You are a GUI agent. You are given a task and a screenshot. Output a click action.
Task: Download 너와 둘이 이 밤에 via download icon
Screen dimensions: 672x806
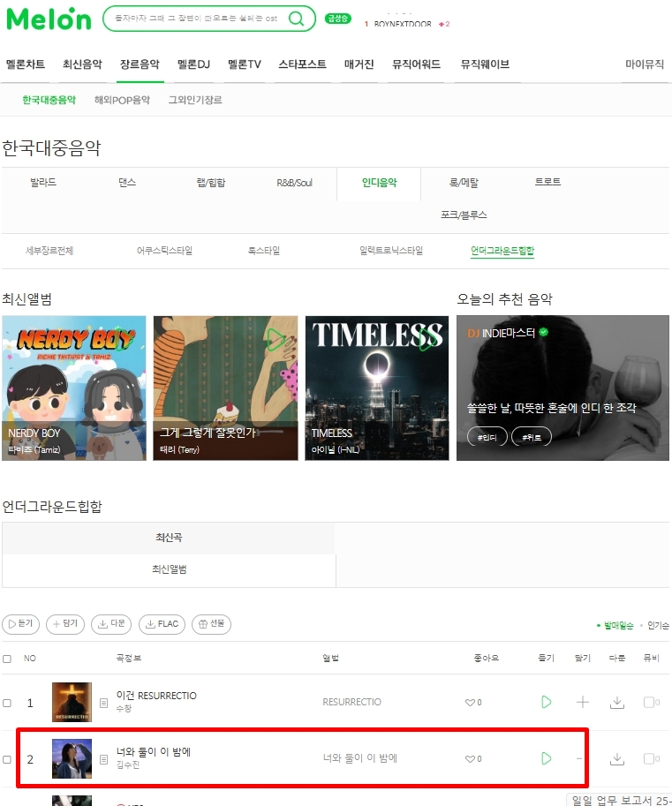(617, 758)
